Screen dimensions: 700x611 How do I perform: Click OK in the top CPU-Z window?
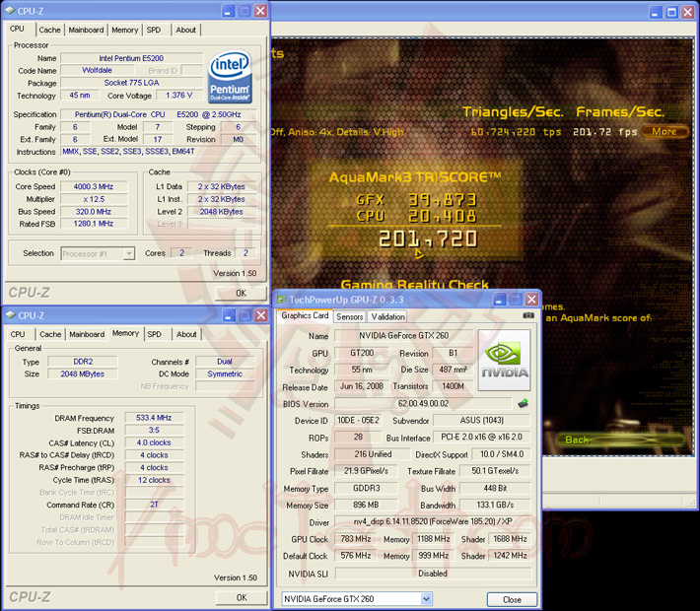point(242,293)
